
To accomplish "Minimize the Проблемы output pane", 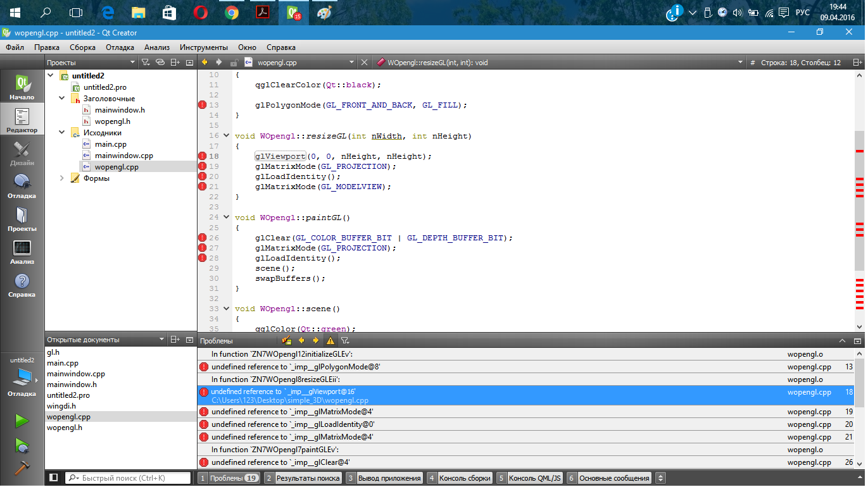I will 857,340.
